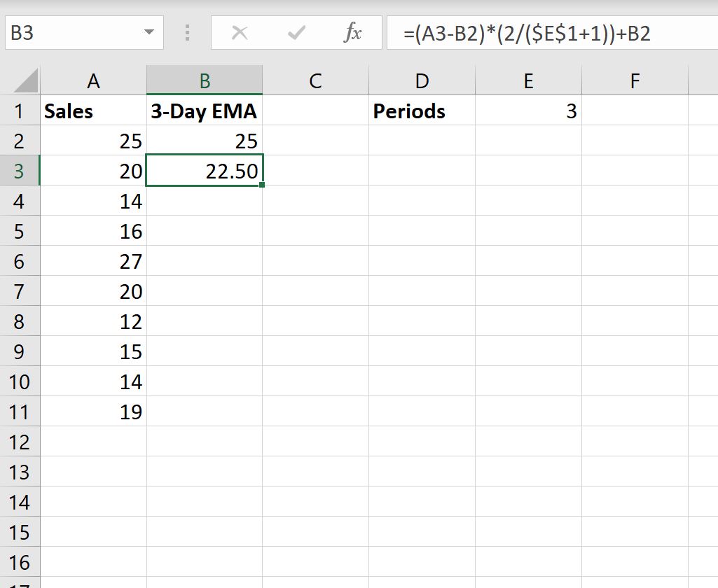Select the Periods label cell
Image resolution: width=718 pixels, height=588 pixels.
click(x=422, y=110)
